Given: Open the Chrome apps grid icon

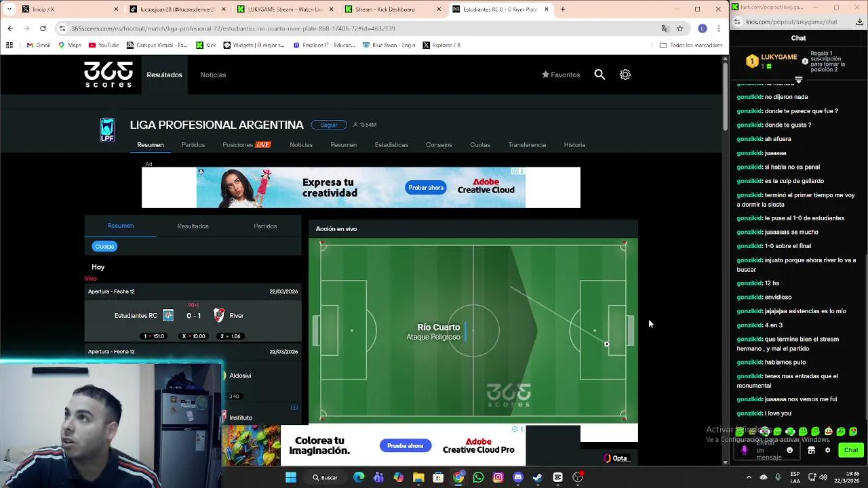Looking at the screenshot, I should point(9,45).
